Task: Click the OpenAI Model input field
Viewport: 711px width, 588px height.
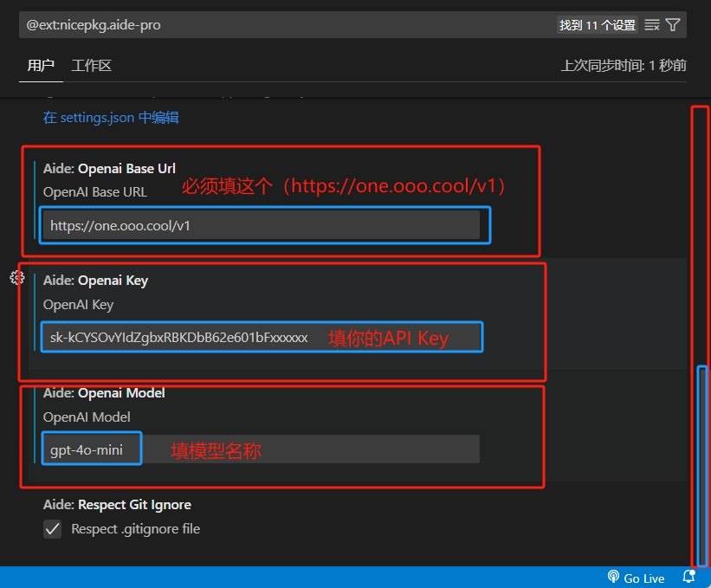Action: pos(261,449)
